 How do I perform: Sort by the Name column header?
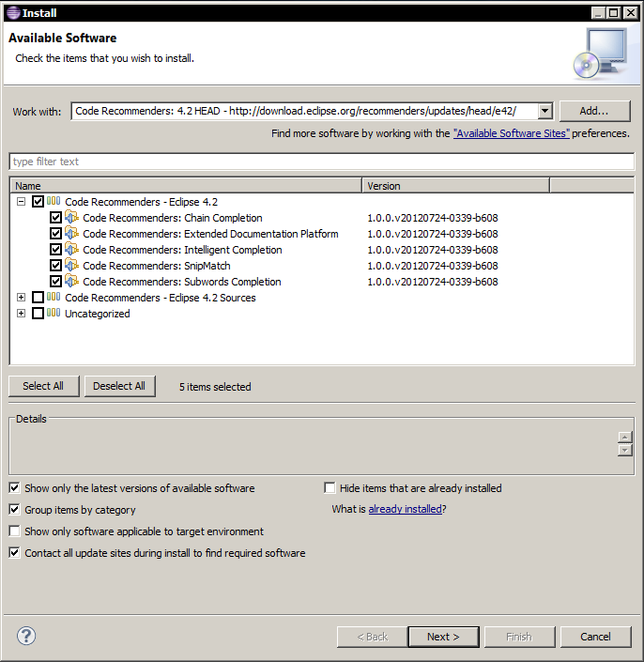186,186
